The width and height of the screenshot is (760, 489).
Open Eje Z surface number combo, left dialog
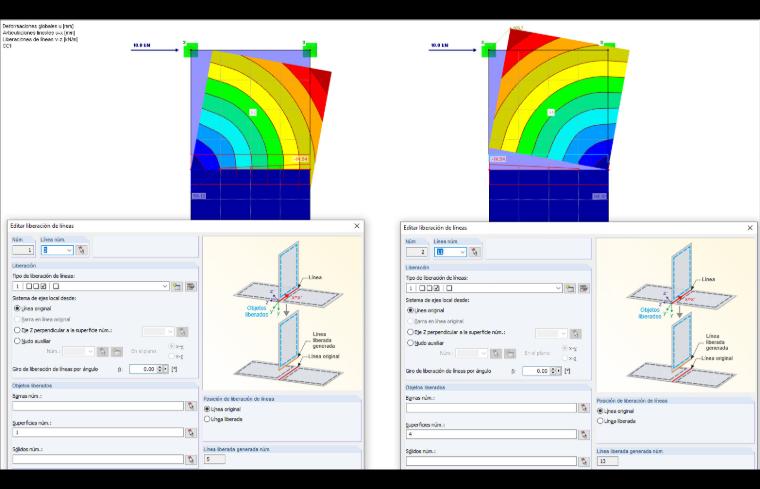tap(158, 331)
